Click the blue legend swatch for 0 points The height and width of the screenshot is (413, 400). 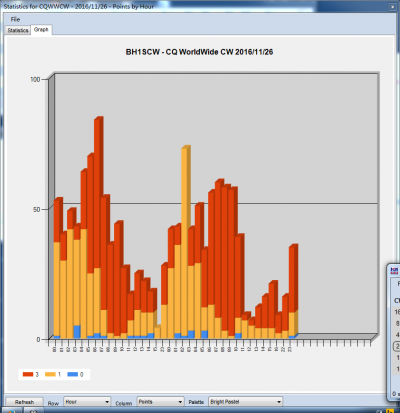72,374
